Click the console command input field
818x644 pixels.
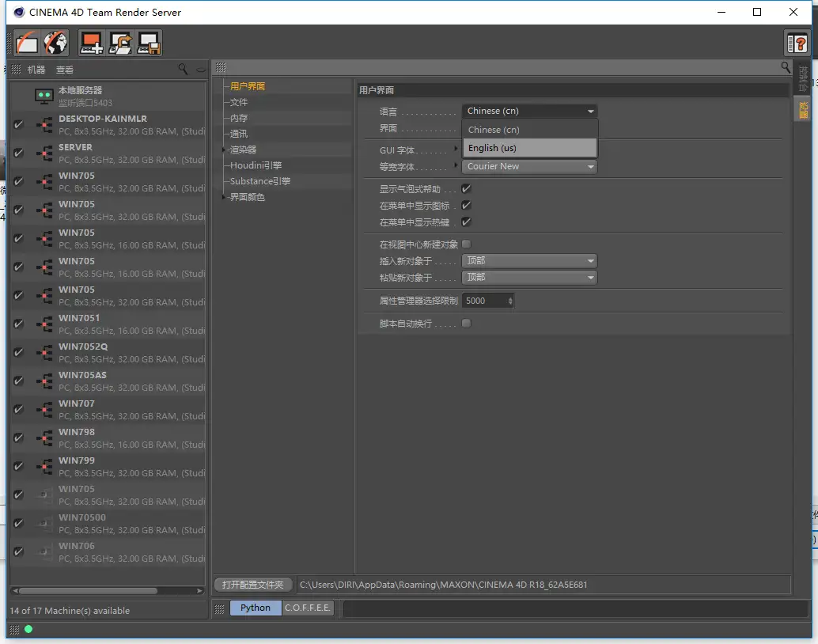[575, 608]
